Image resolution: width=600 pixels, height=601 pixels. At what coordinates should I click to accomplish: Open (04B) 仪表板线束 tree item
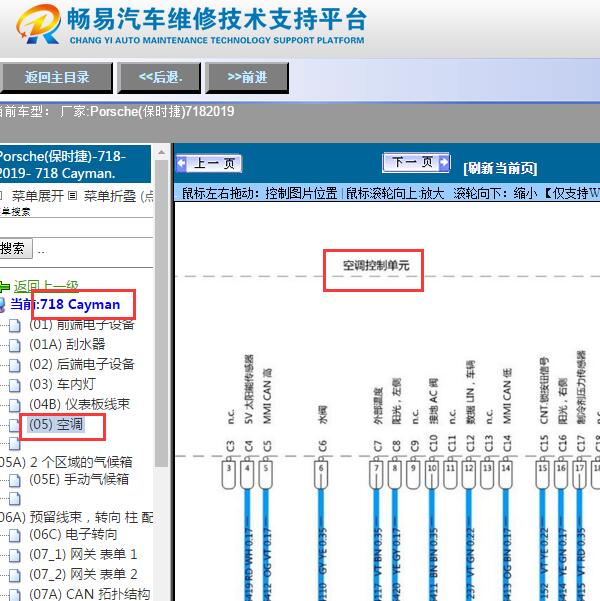click(x=80, y=404)
